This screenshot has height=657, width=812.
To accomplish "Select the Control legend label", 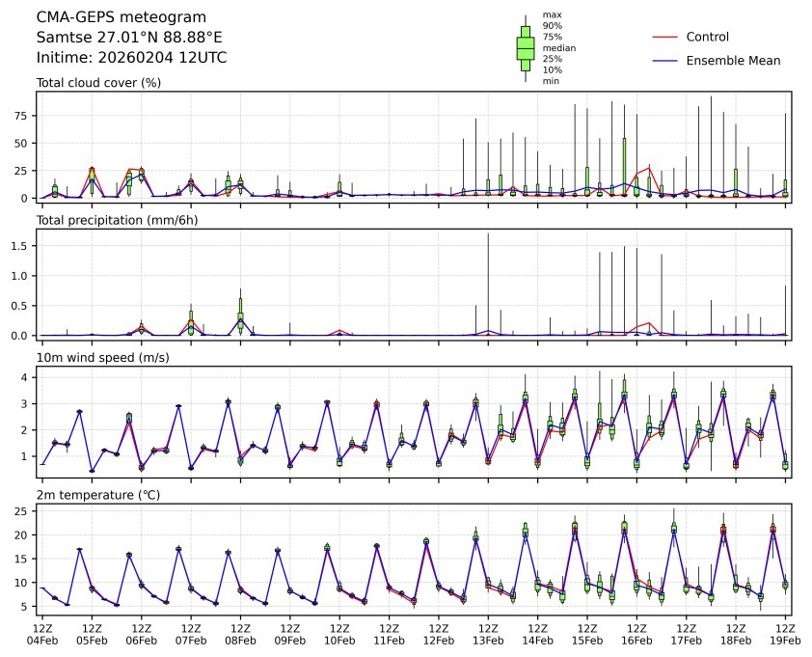I will coord(708,37).
